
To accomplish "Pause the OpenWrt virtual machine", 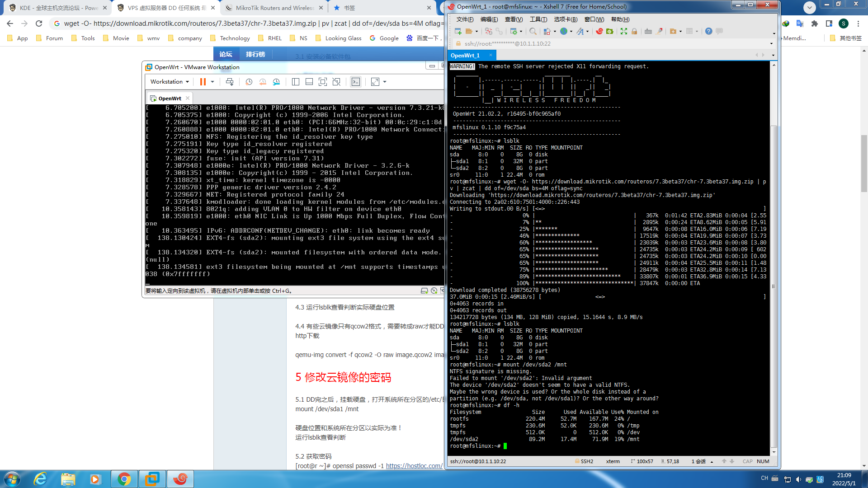I will tap(203, 82).
